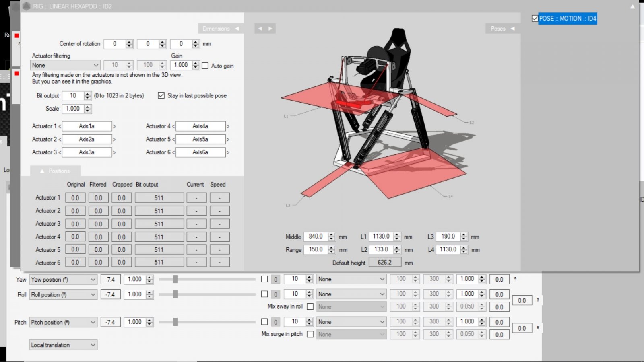Click the Roll position slider handle
The height and width of the screenshot is (362, 644).
click(x=175, y=294)
